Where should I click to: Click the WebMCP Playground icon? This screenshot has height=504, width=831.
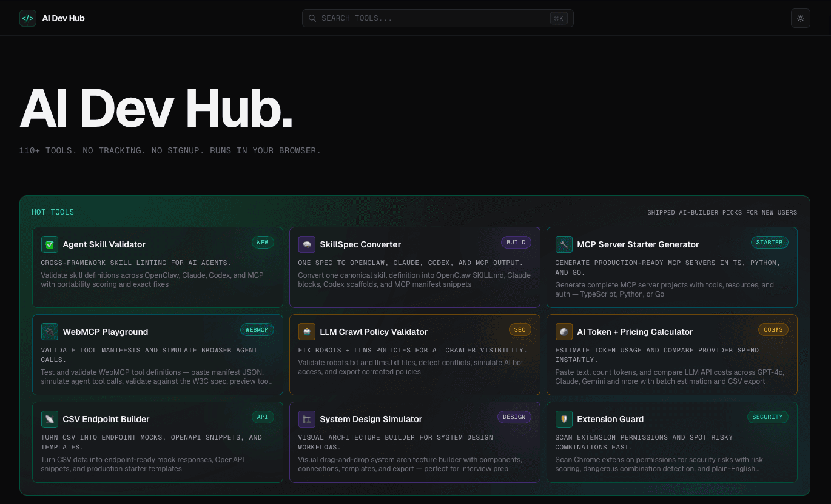49,332
